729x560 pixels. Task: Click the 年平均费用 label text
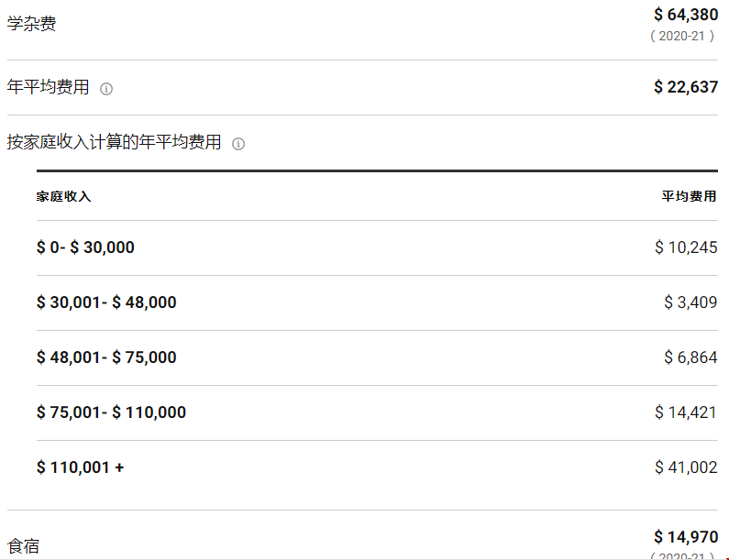49,87
